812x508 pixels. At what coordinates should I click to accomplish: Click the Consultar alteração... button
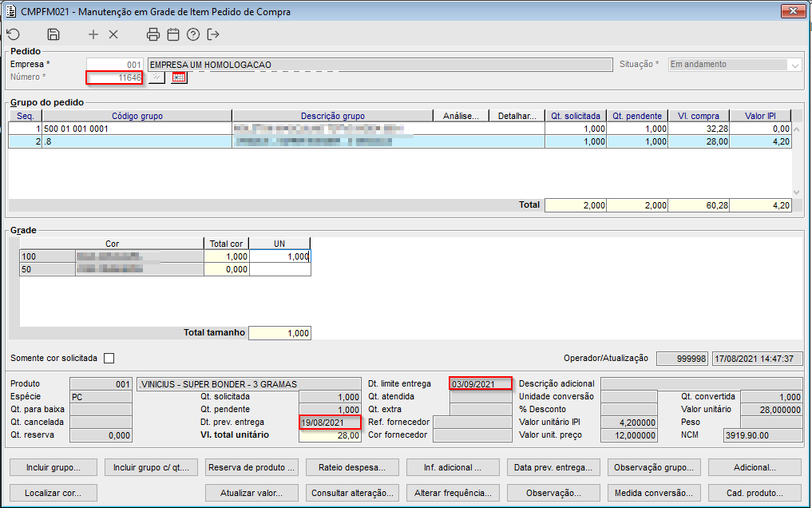352,493
